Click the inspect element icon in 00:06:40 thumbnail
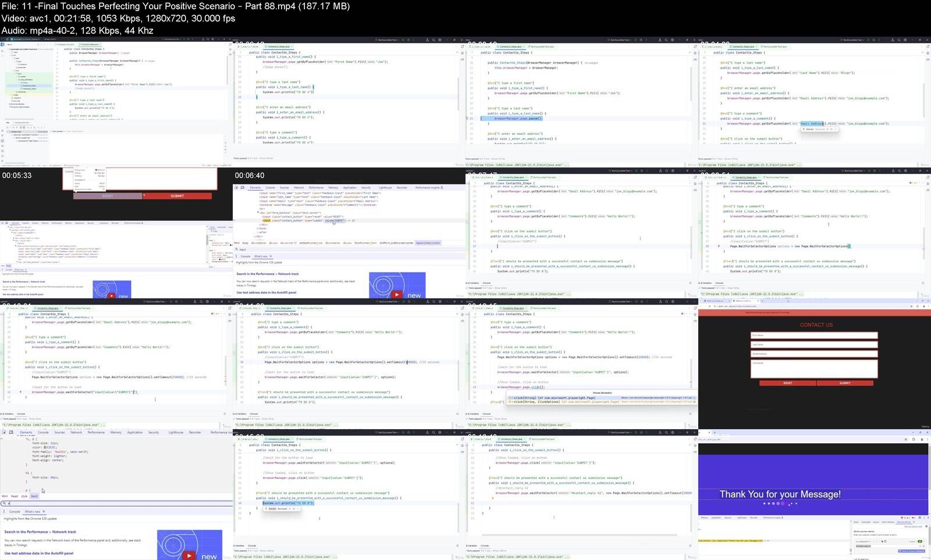Screen dimensions: 931x560 237,188
